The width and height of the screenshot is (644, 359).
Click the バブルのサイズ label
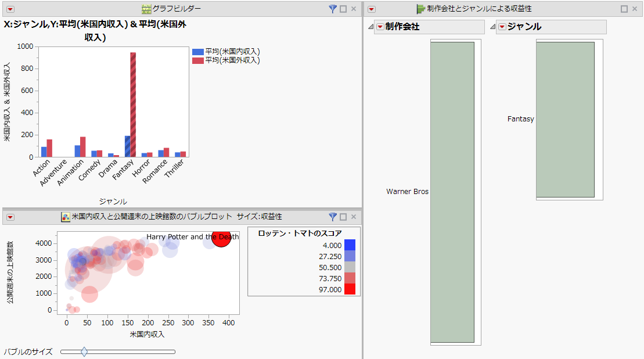click(28, 351)
